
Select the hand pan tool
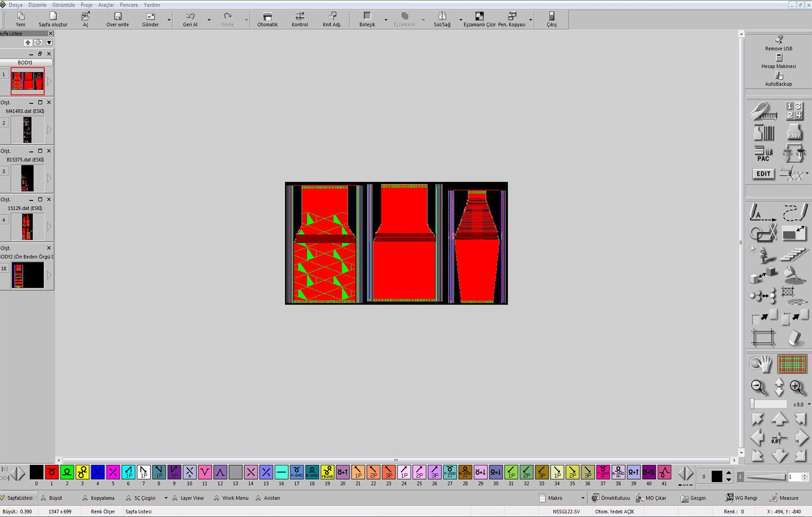pos(761,364)
